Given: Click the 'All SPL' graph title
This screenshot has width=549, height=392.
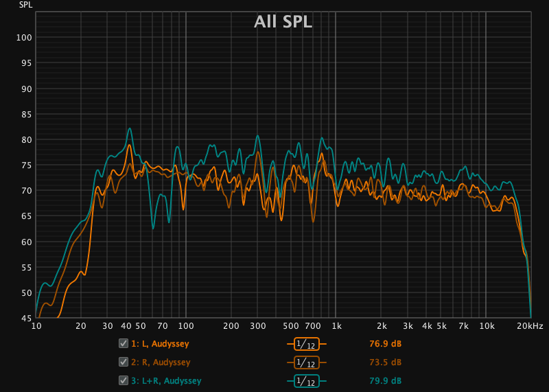Looking at the screenshot, I should (x=283, y=22).
